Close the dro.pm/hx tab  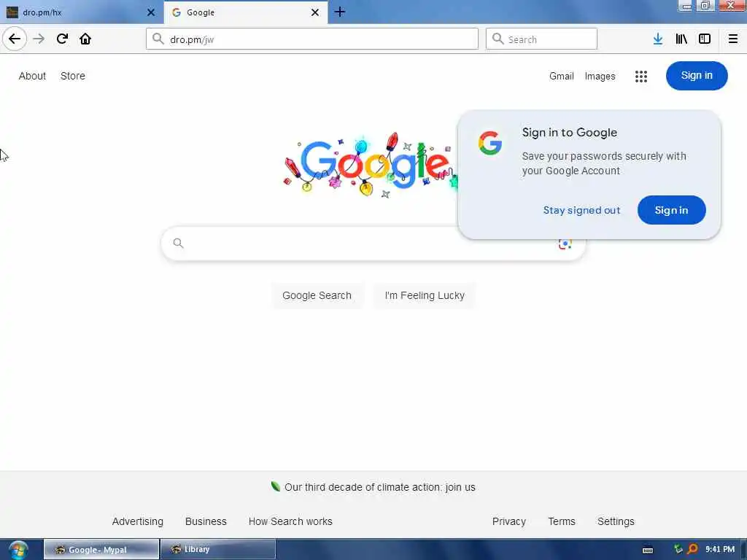pos(151,12)
